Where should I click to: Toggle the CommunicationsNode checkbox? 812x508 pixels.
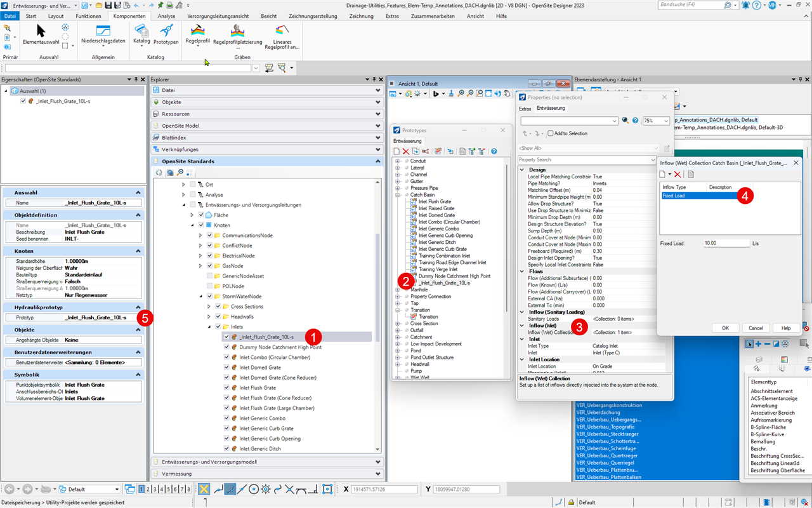[211, 235]
